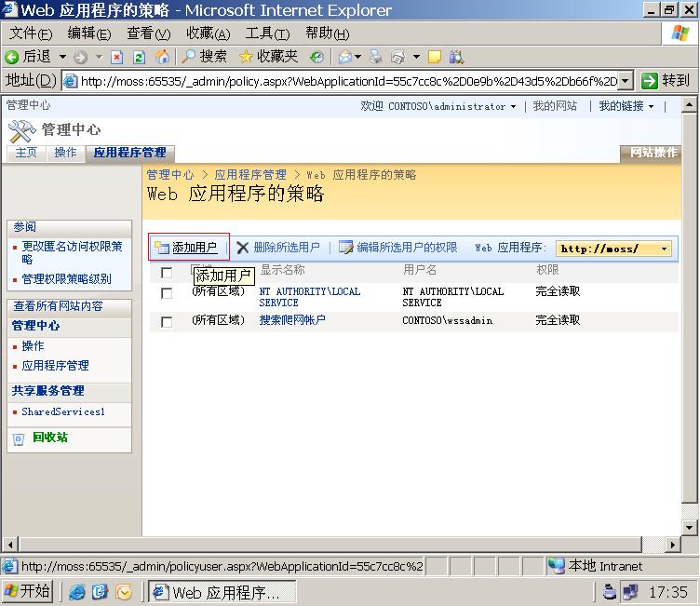Open the 文件(F) menu
700x606 pixels.
tap(31, 34)
